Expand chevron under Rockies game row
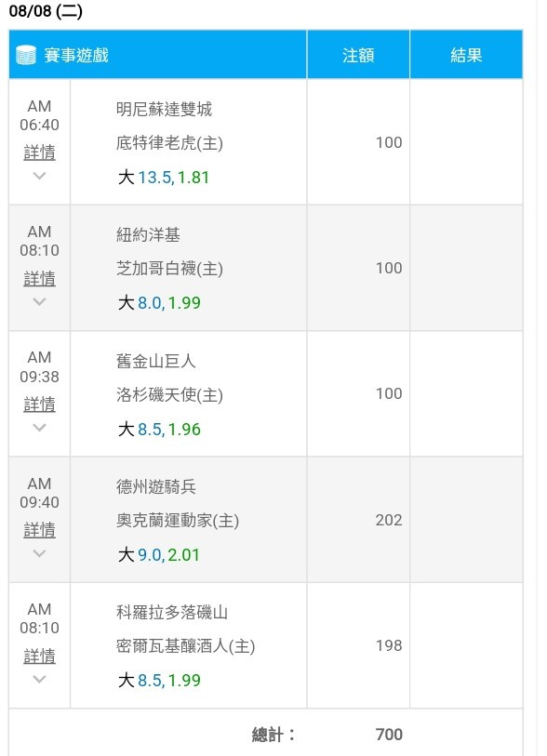 click(x=40, y=679)
